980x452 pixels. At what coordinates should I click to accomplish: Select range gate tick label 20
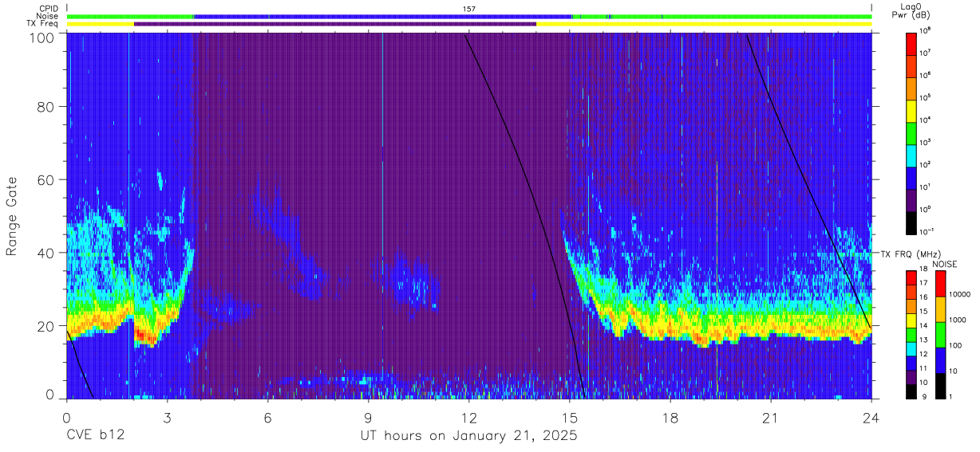pyautogui.click(x=46, y=325)
